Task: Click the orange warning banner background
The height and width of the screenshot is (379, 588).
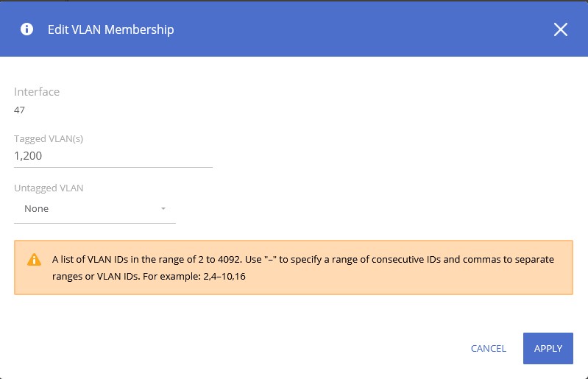Action: pyautogui.click(x=442, y=283)
